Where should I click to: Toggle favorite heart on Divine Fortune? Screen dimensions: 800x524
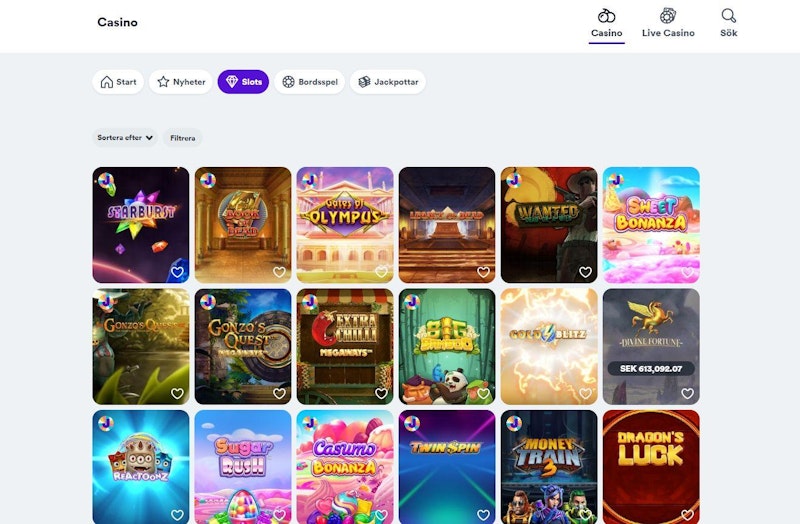[687, 394]
